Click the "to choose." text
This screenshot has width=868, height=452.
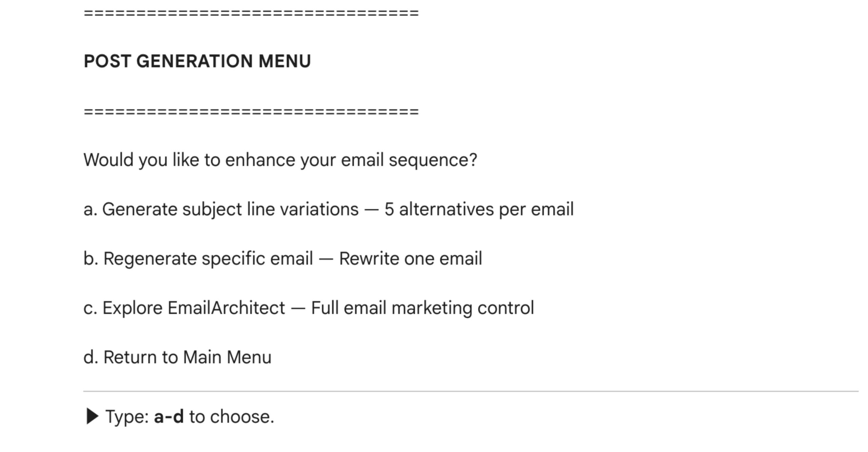click(x=232, y=417)
